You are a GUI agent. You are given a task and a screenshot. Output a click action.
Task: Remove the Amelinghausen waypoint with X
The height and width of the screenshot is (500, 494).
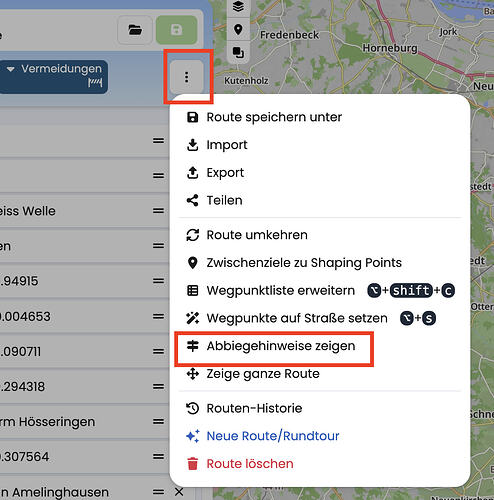[179, 492]
